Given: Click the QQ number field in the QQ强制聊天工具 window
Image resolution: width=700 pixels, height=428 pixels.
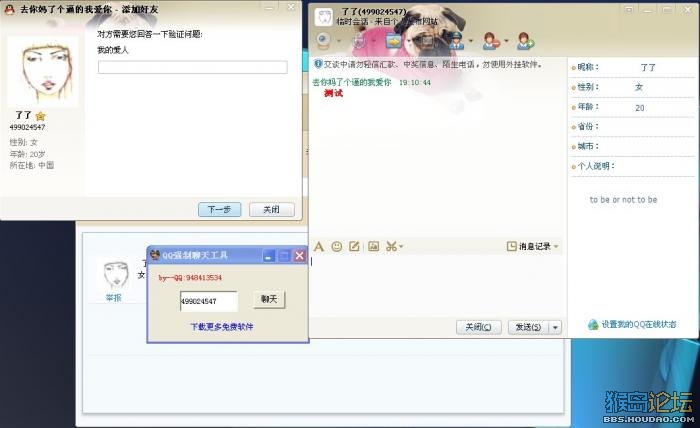Looking at the screenshot, I should coord(208,301).
